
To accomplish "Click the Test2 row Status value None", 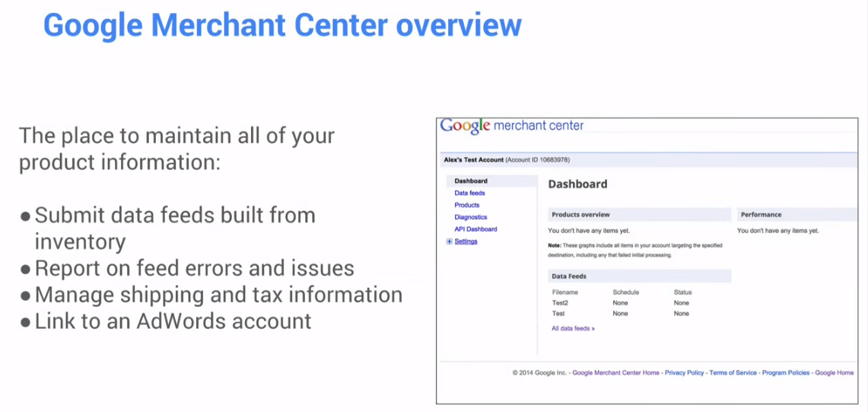I will point(682,303).
